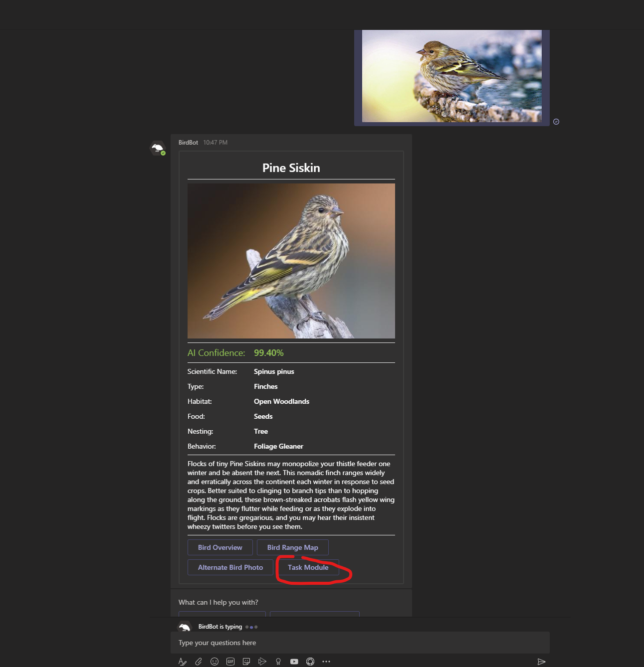The image size is (644, 667).
Task: Click the message box 'Type your questions here'
Action: [360, 643]
